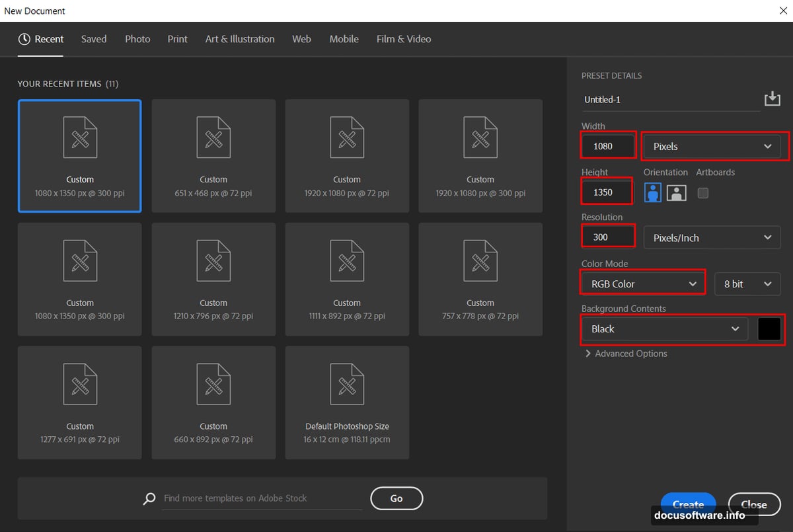793x532 pixels.
Task: Click the clock icon on Recent tab
Action: click(24, 39)
